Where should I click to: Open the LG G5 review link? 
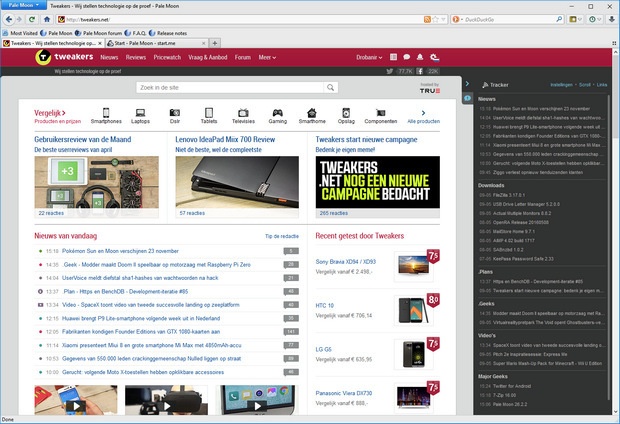[323, 349]
